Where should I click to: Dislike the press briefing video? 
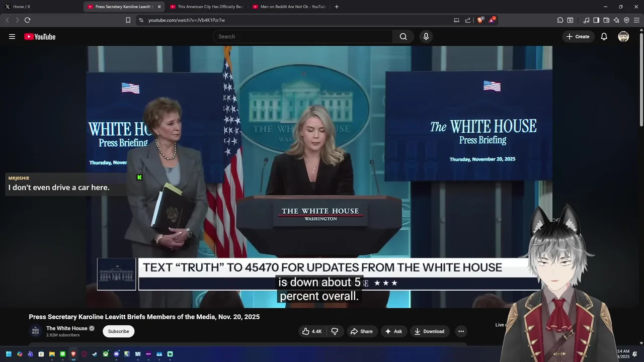pos(335,331)
